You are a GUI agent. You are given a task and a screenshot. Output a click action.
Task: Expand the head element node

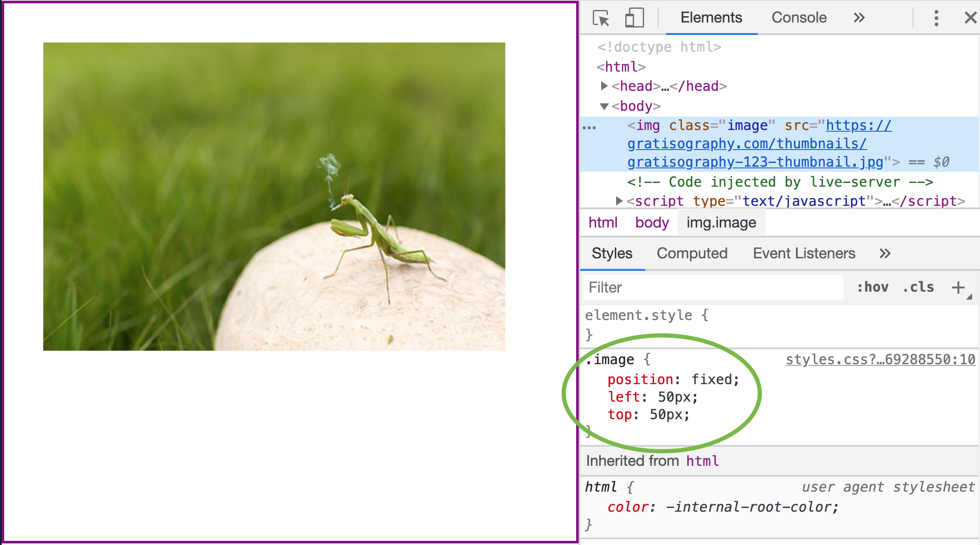(604, 86)
